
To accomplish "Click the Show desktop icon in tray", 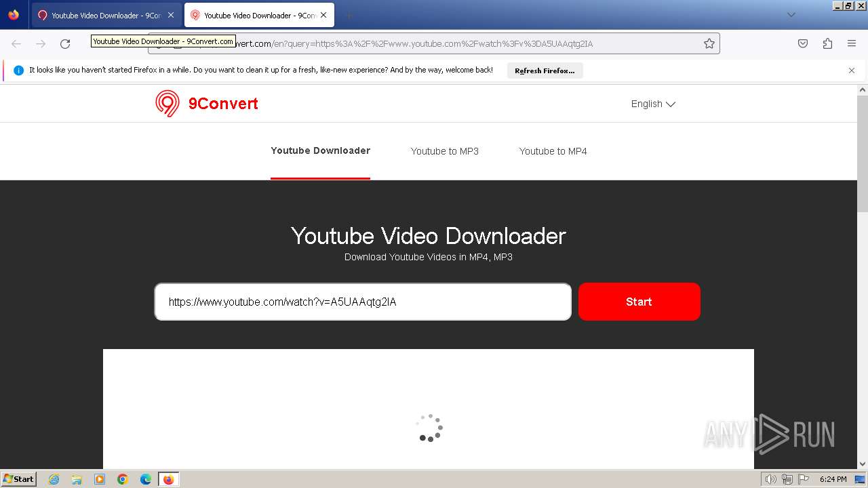I will coord(860,479).
